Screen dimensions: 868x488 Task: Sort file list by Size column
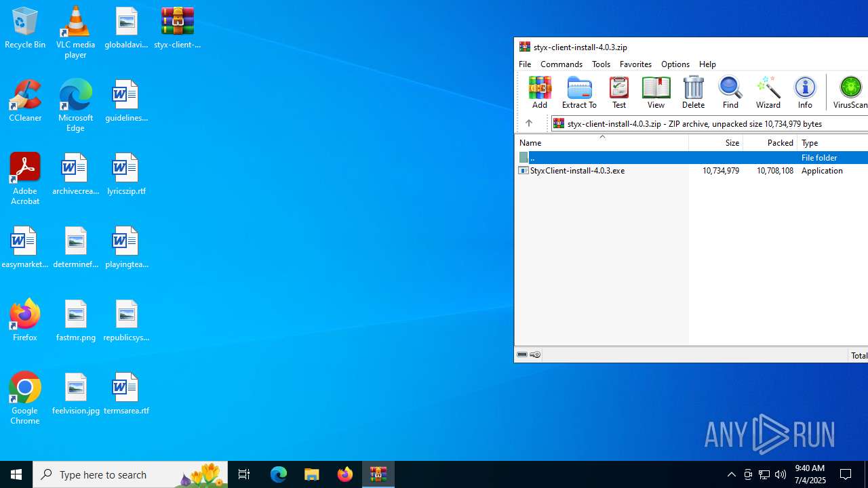coord(716,142)
